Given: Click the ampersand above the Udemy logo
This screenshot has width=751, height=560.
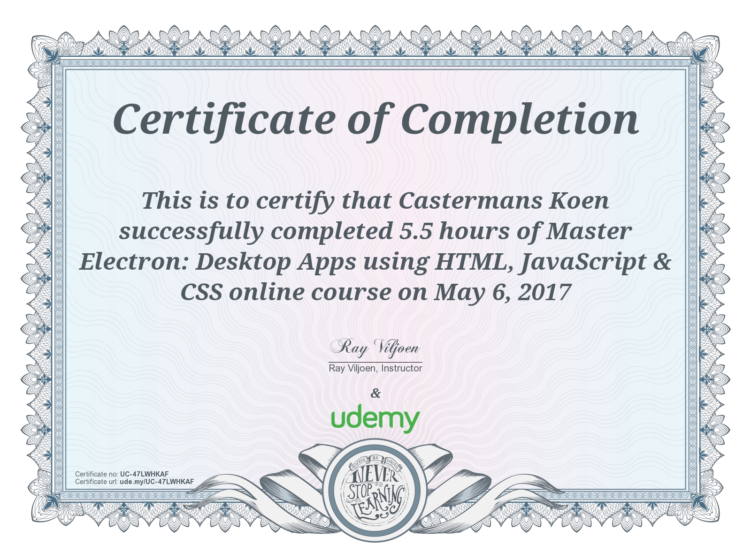Looking at the screenshot, I should click(x=375, y=393).
